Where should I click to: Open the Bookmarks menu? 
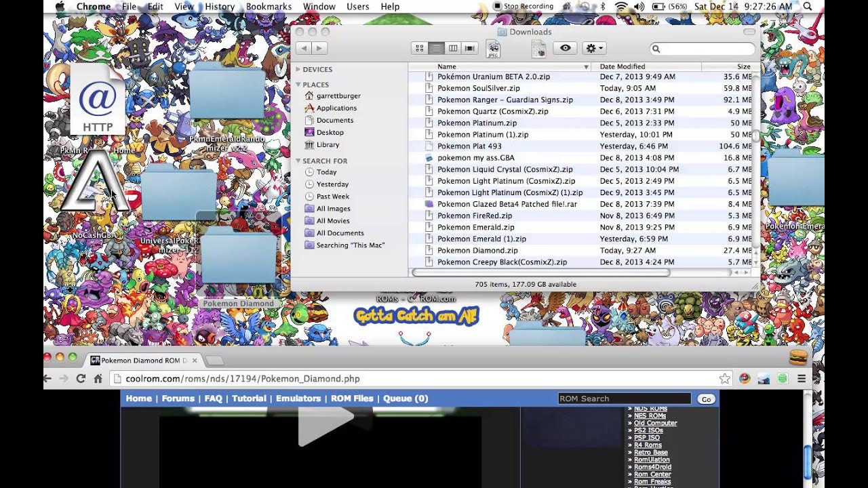(269, 6)
